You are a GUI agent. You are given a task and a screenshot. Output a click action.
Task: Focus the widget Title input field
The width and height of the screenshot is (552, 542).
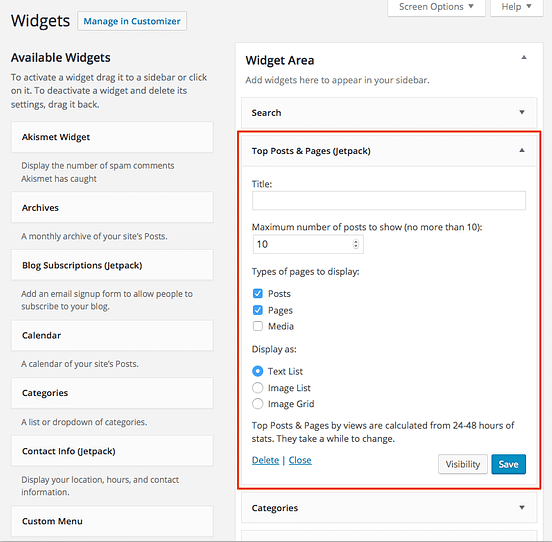click(389, 201)
